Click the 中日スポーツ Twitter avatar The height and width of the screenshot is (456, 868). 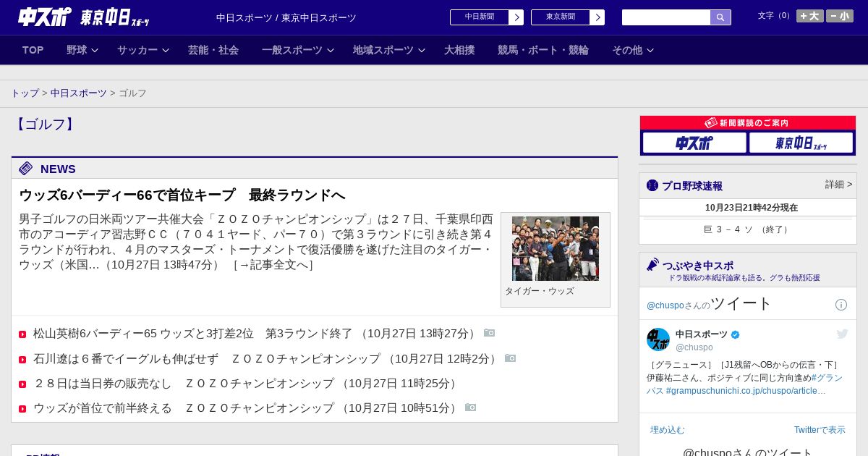pyautogui.click(x=658, y=339)
